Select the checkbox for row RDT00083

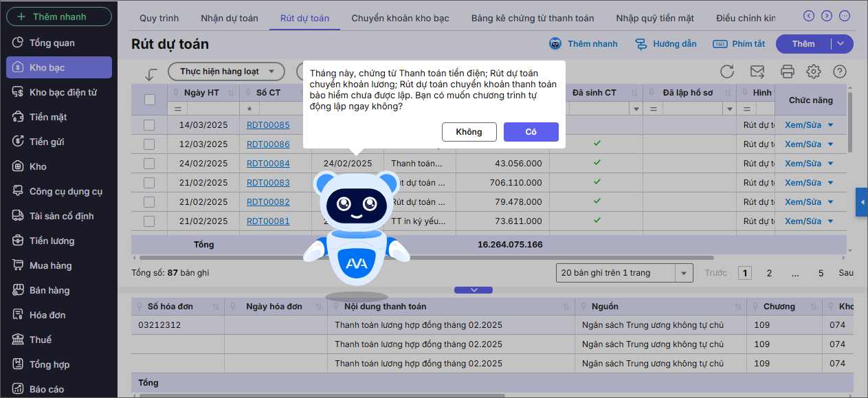[x=149, y=183]
